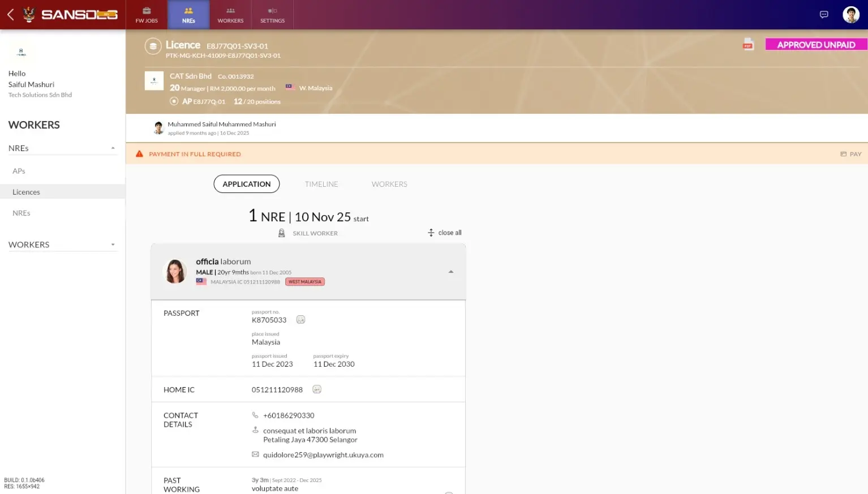Open the SETTINGS top navigation tab
This screenshot has width=868, height=494.
[272, 15]
